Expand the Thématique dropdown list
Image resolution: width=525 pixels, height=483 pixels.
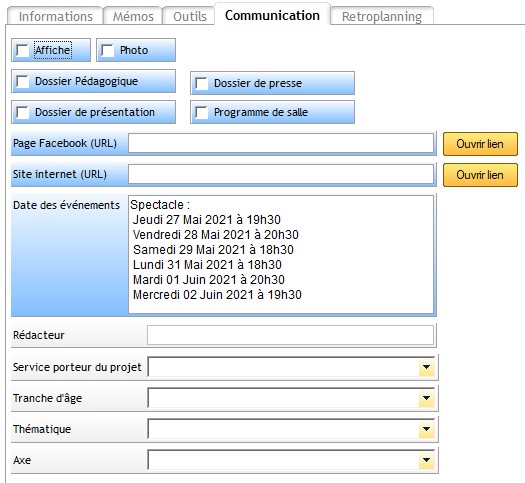point(426,429)
